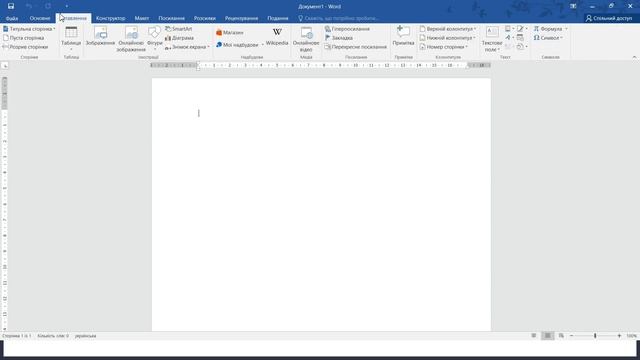Open the Номер сторінки page number dropdown
The image size is (640, 360).
pos(444,47)
